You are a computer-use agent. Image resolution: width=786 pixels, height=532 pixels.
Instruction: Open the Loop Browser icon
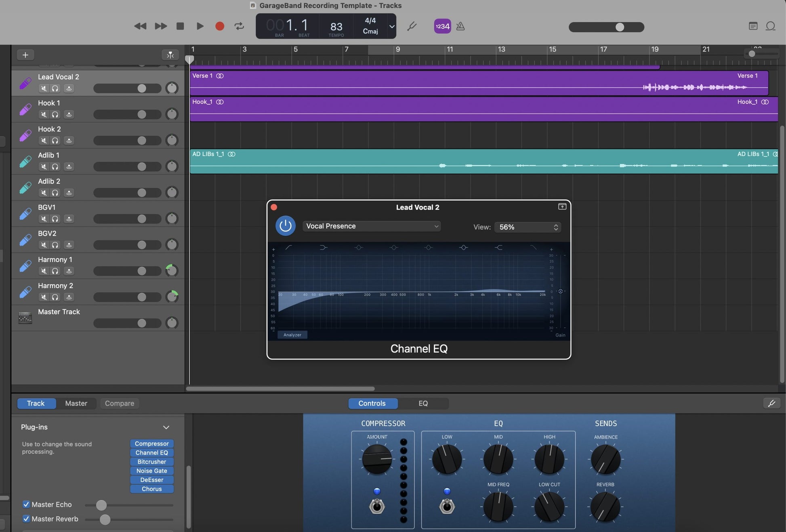point(770,26)
